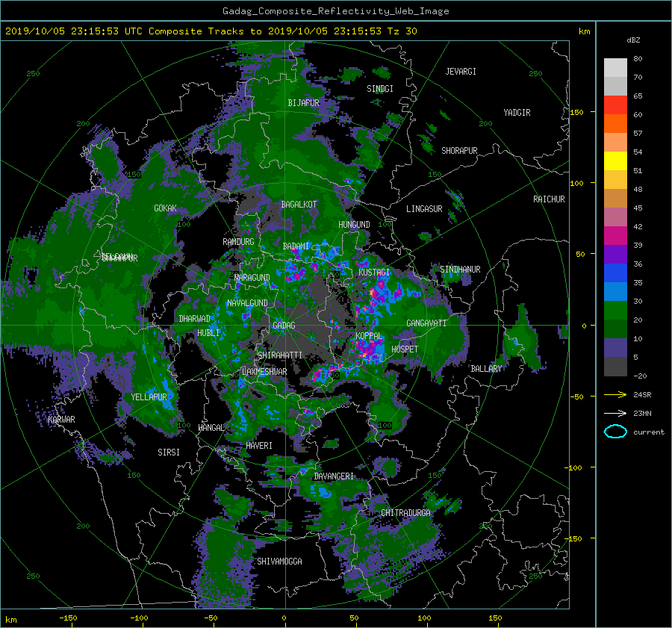Click the 'Tz 30' text in header

[402, 31]
